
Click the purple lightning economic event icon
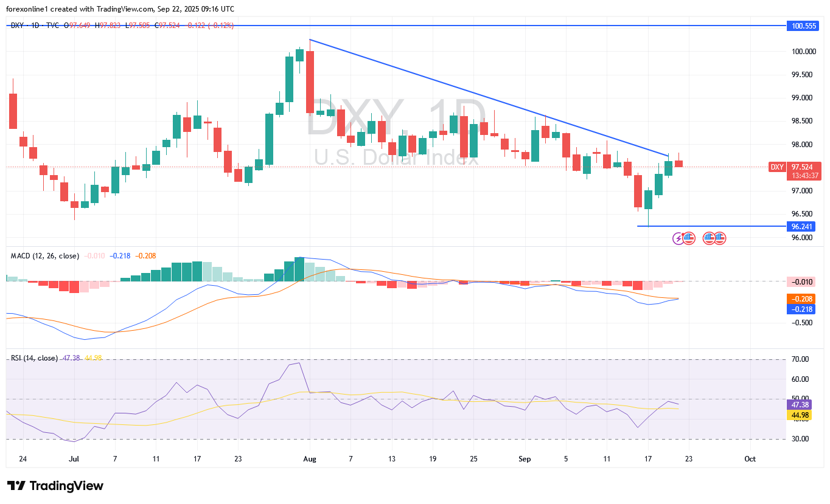(677, 238)
